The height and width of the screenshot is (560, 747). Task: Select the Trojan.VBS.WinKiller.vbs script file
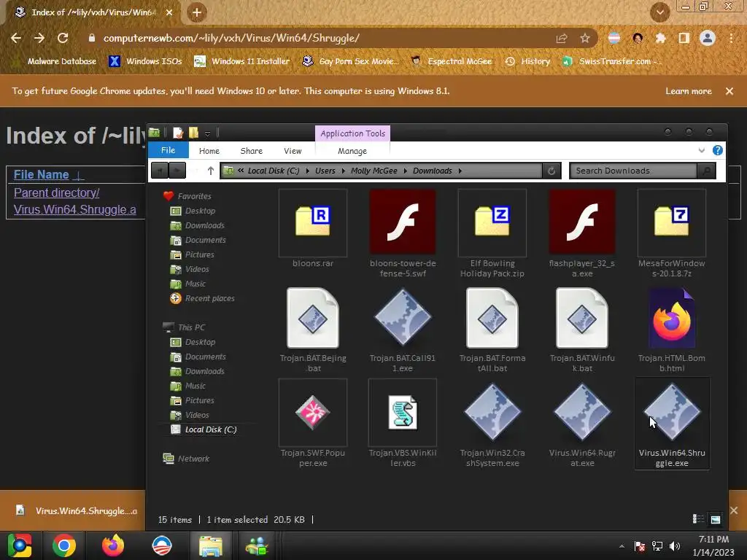[403, 424]
